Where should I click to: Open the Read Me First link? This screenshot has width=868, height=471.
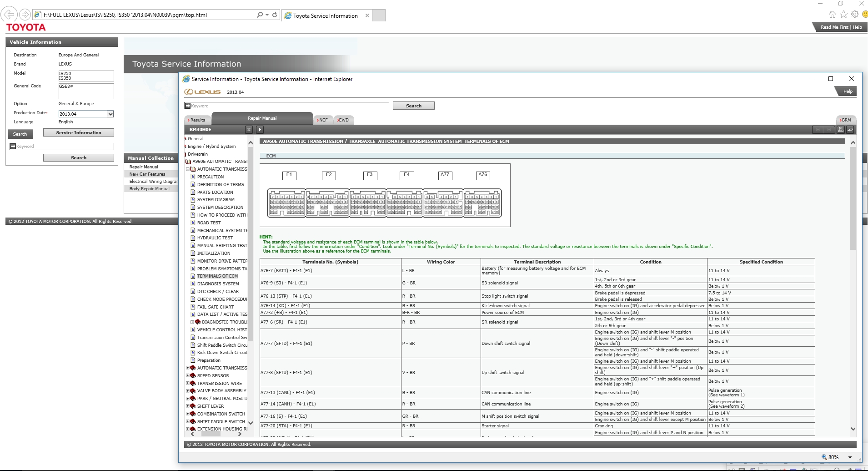pyautogui.click(x=834, y=27)
